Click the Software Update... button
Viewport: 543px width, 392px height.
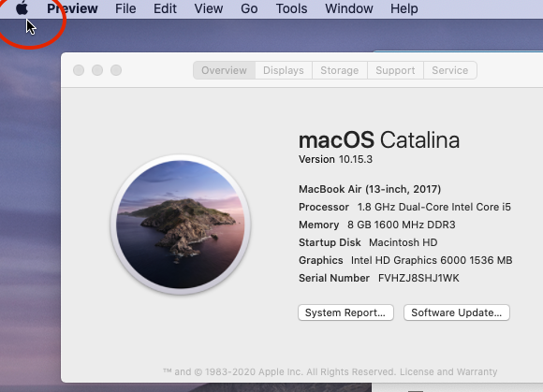click(457, 312)
